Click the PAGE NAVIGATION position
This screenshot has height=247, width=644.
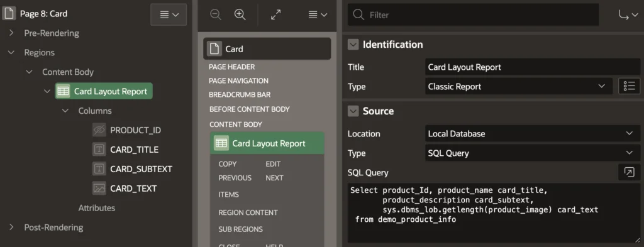pos(238,81)
